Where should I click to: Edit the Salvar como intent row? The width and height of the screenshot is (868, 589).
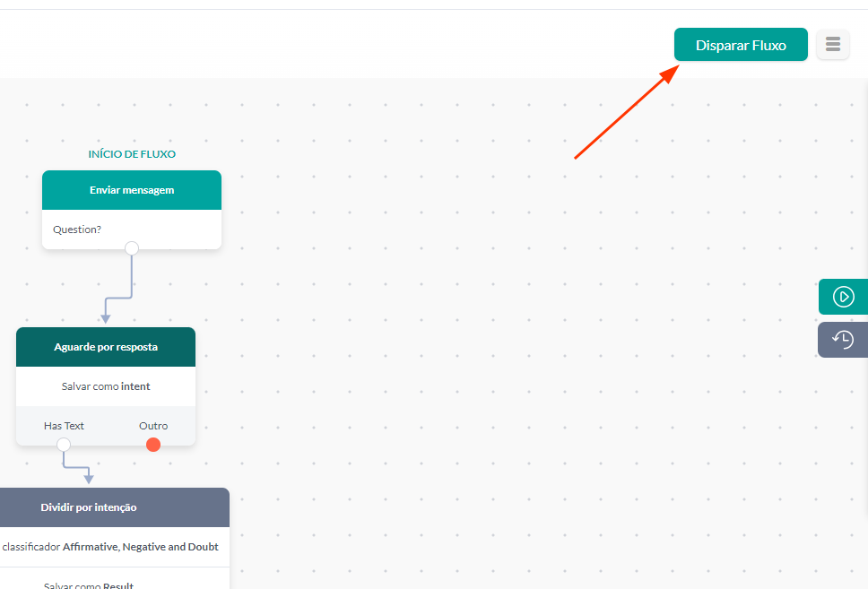(x=106, y=386)
